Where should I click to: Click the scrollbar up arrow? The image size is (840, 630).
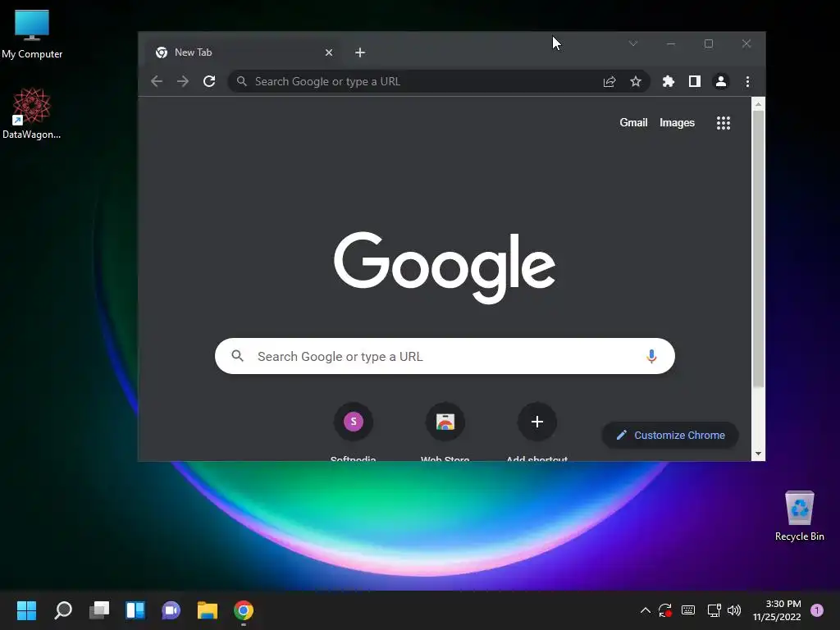tap(757, 104)
